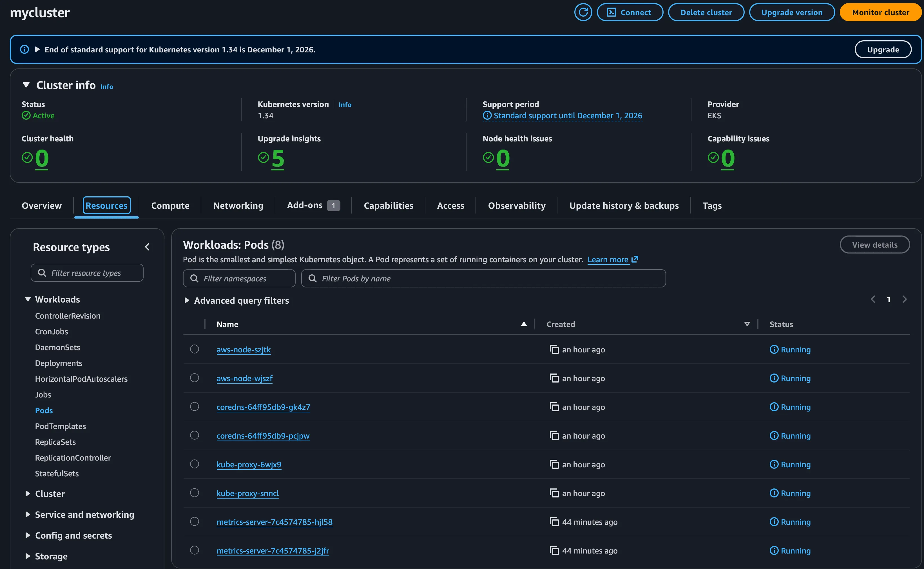Click the Filter namespaces field
The width and height of the screenshot is (924, 569).
(x=239, y=278)
